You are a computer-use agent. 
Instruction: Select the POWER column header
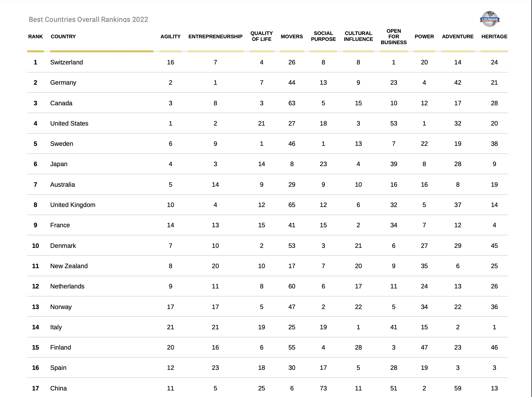(x=424, y=37)
